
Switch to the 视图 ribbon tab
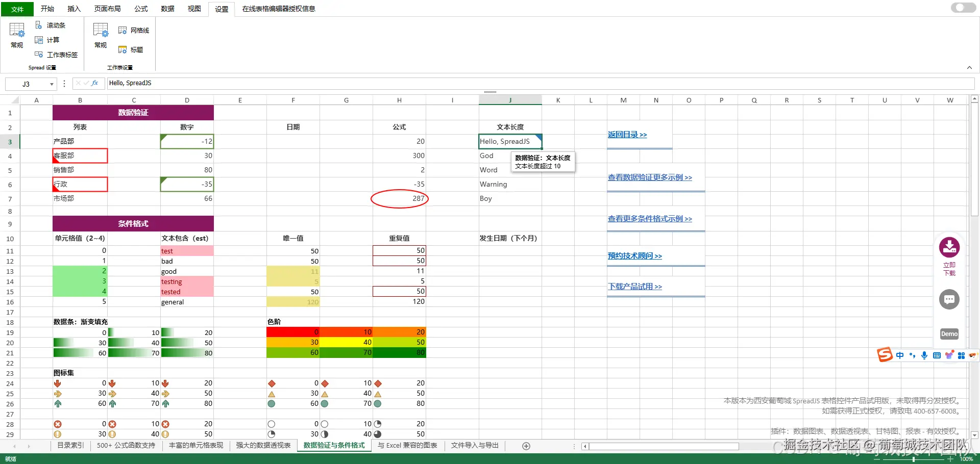194,9
